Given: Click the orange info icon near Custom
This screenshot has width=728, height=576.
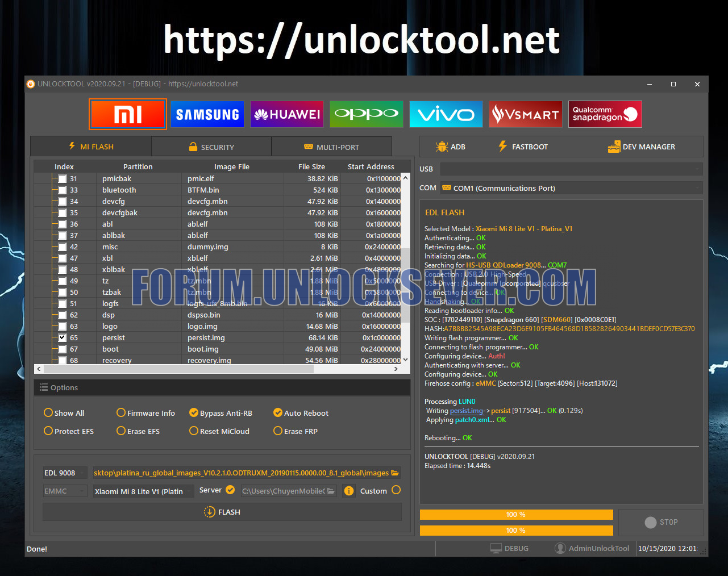Looking at the screenshot, I should point(349,491).
